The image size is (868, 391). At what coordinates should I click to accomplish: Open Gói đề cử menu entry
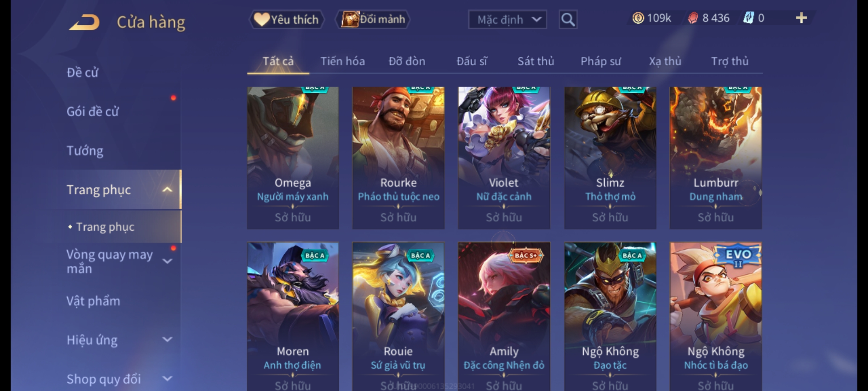point(93,112)
